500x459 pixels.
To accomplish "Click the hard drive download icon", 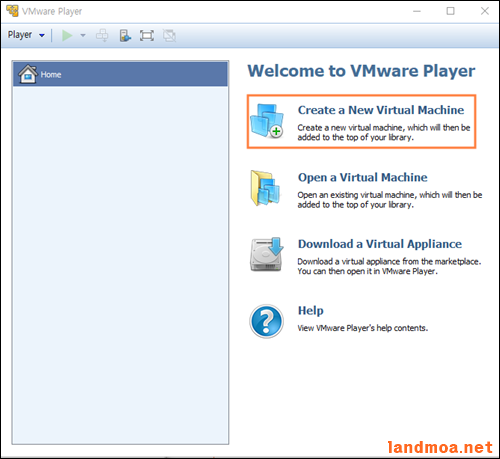I will pyautogui.click(x=267, y=254).
